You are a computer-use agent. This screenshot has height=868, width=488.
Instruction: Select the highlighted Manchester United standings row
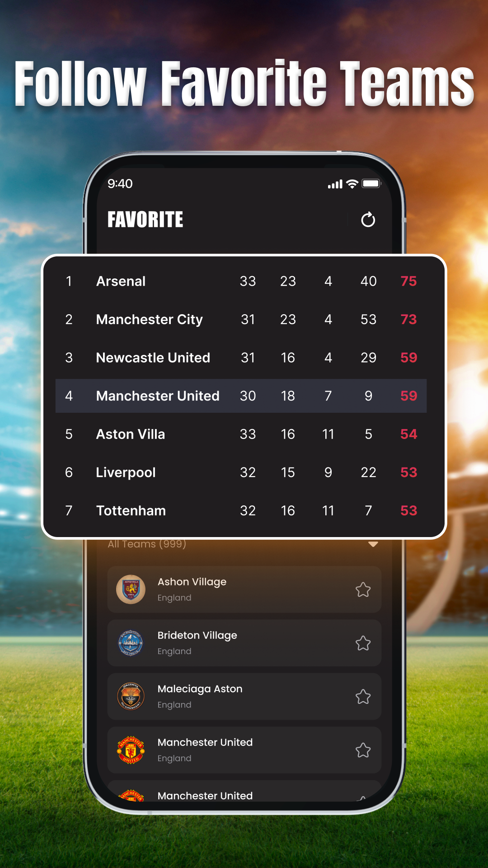241,396
